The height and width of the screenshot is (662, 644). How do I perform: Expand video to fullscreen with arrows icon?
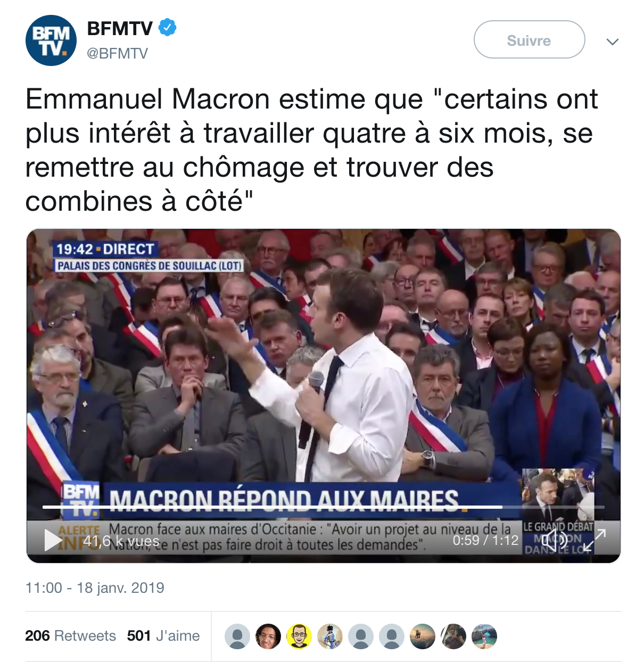595,540
